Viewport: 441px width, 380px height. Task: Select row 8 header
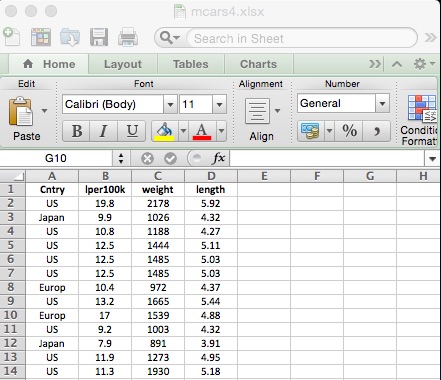(x=12, y=287)
